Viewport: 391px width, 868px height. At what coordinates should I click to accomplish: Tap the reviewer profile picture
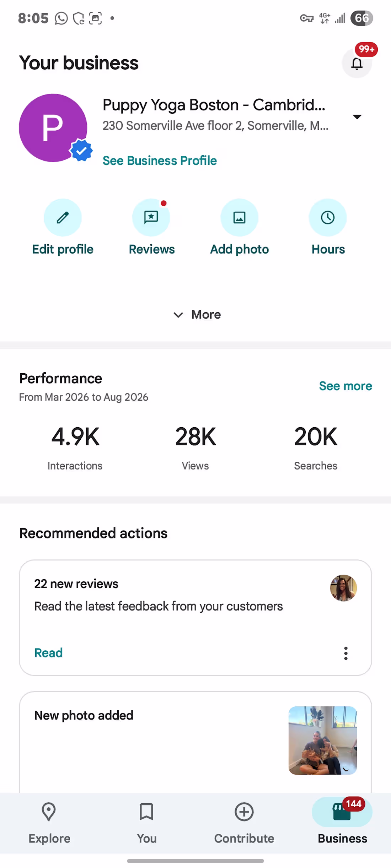pyautogui.click(x=343, y=588)
